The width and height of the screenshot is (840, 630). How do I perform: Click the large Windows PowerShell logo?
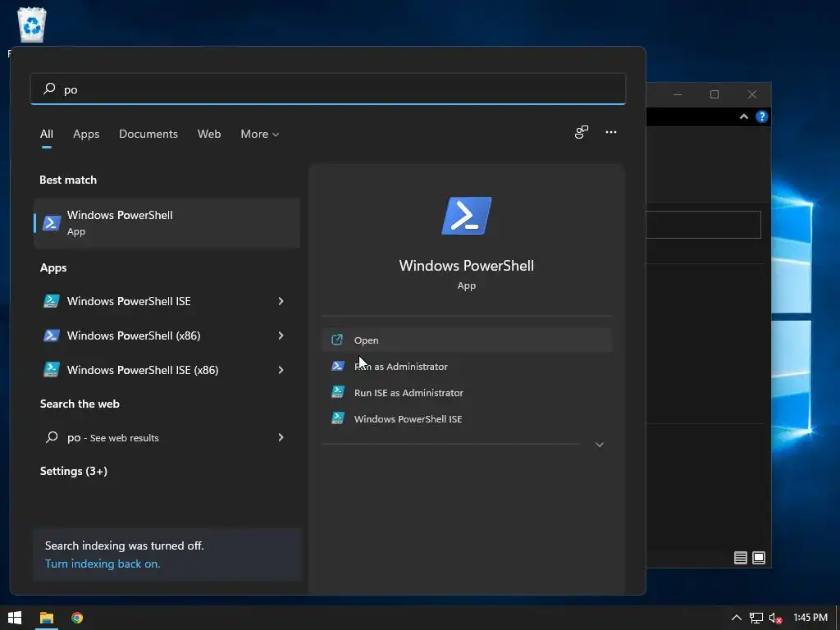(x=466, y=216)
